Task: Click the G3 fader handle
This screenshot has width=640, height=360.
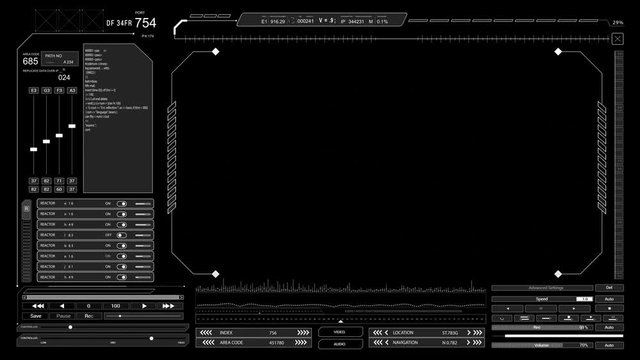Action: point(47,142)
